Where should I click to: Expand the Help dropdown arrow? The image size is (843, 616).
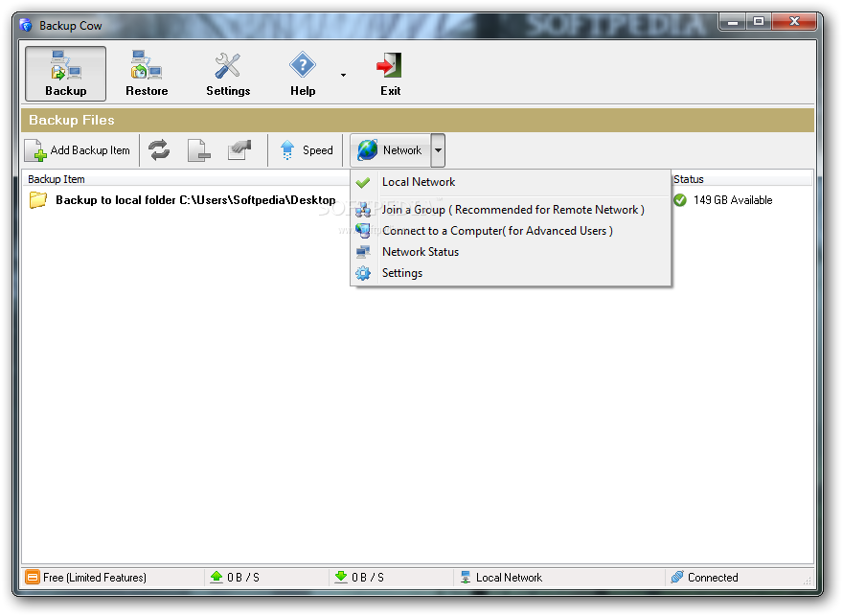pos(343,75)
